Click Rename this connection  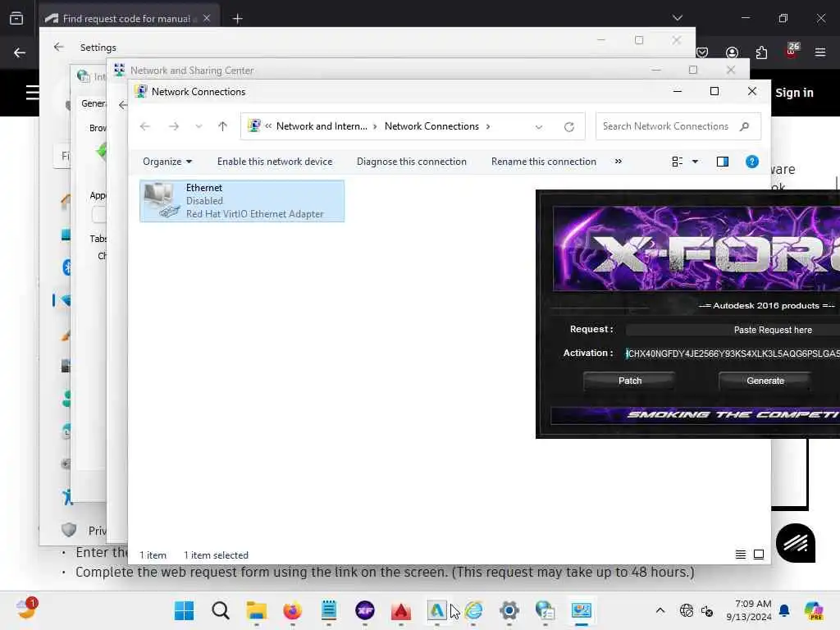(543, 162)
